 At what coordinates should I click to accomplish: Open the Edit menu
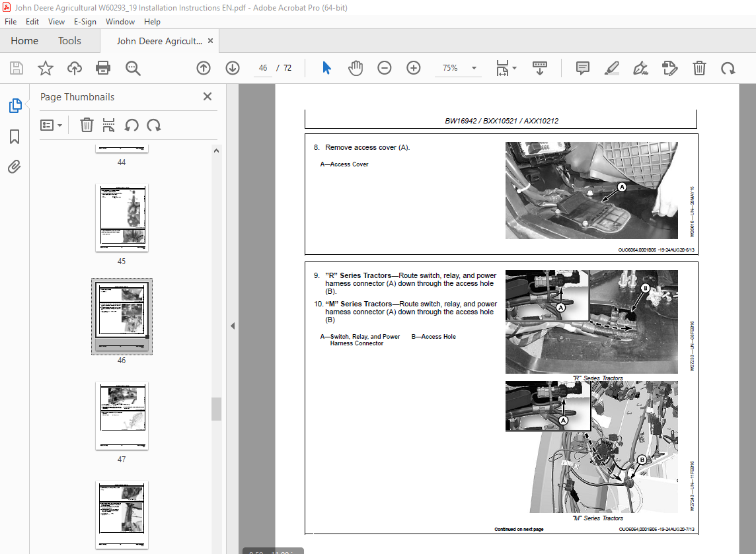(x=32, y=22)
